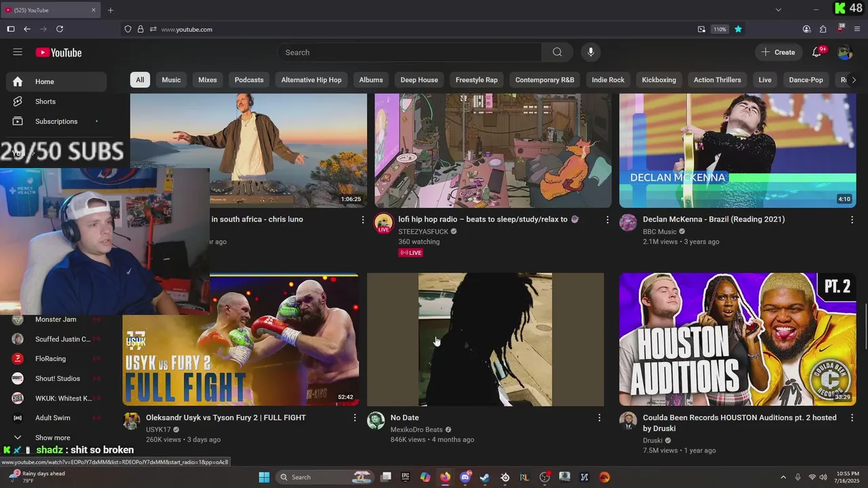Open options for Declan McKenna video
Viewport: 868px width, 488px height.
(852, 220)
